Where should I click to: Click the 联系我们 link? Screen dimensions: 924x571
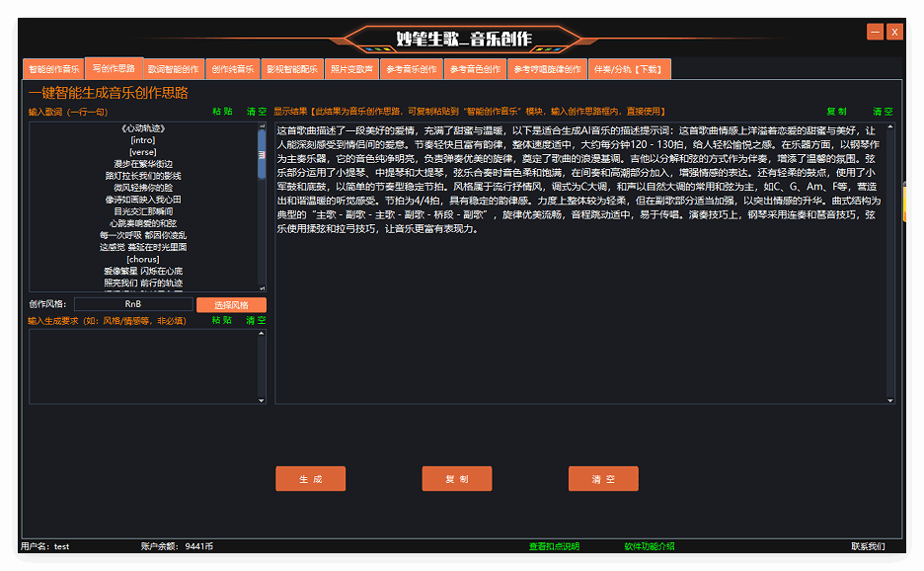click(x=868, y=546)
